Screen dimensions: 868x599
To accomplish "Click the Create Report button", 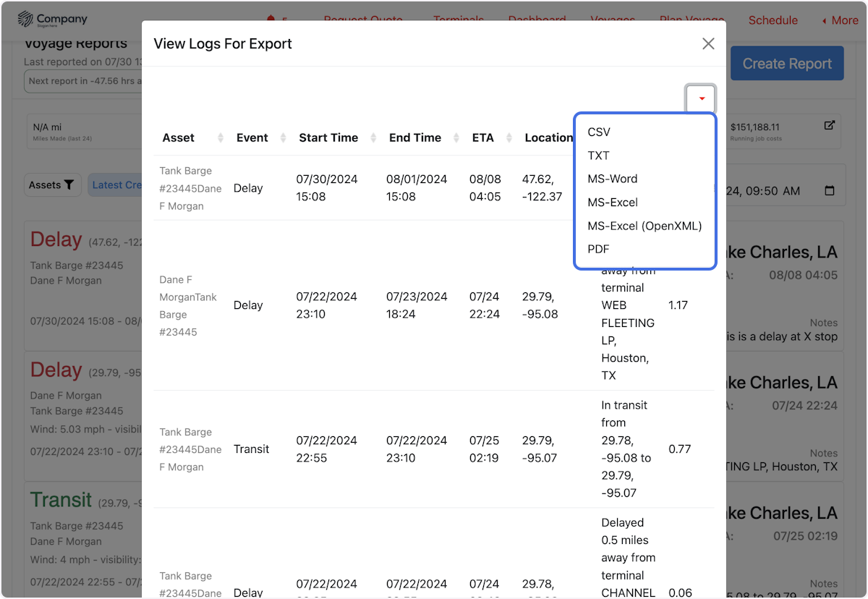I will [786, 64].
